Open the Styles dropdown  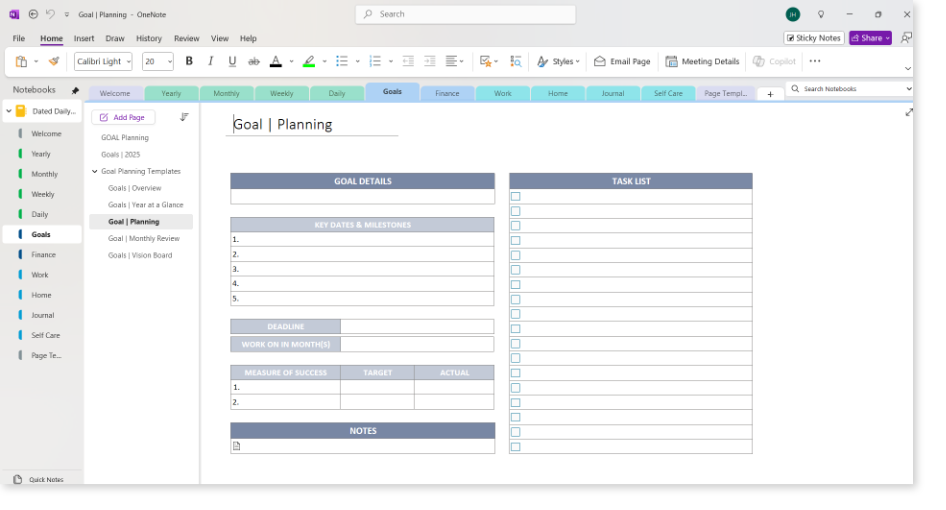pos(558,61)
